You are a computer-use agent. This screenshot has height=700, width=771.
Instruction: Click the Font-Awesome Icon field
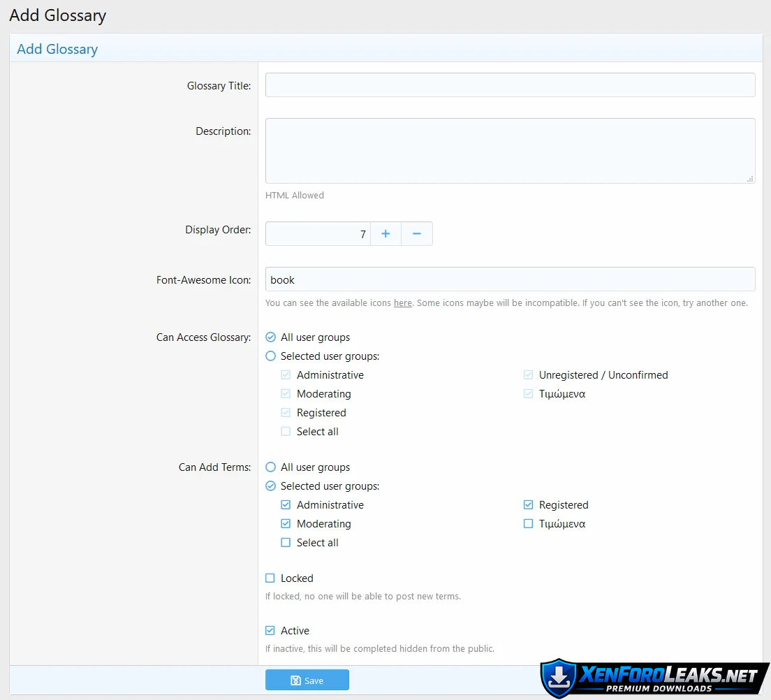(510, 279)
